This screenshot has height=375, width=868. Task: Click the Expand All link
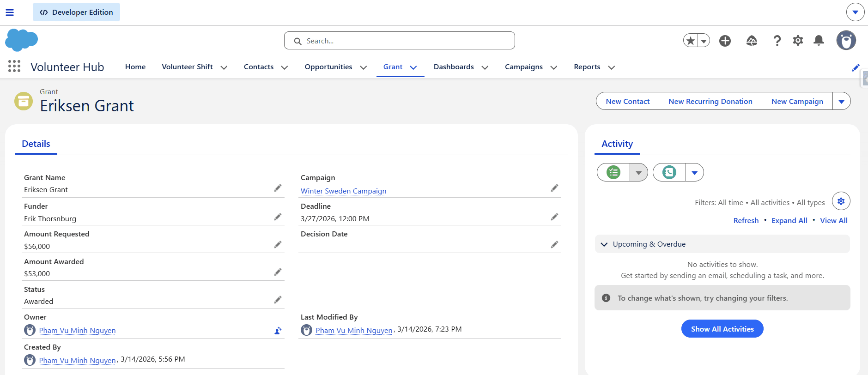789,221
